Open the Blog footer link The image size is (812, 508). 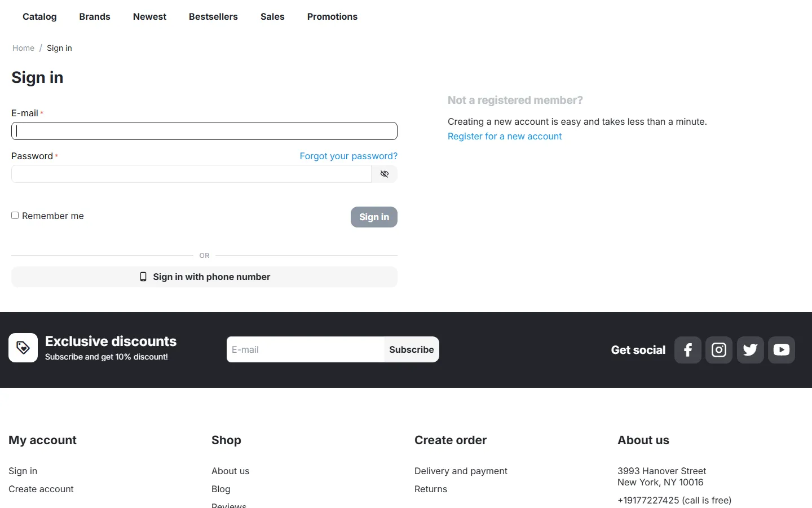(x=221, y=489)
